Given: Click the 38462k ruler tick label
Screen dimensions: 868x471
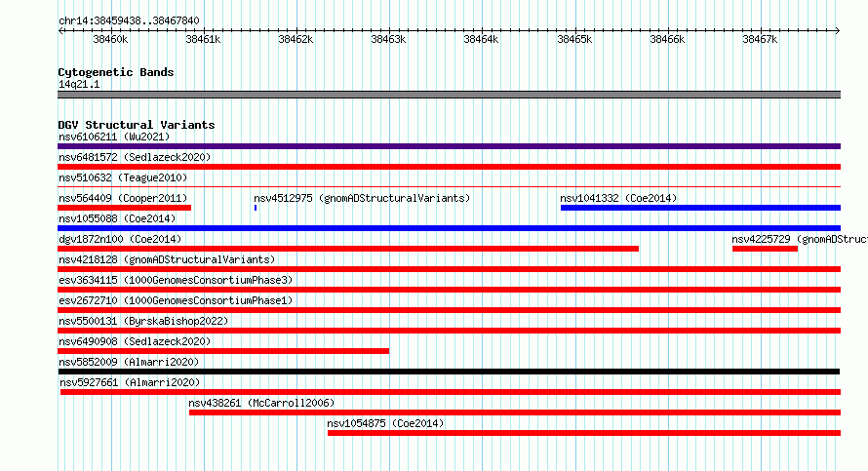Looking at the screenshot, I should (x=296, y=39).
